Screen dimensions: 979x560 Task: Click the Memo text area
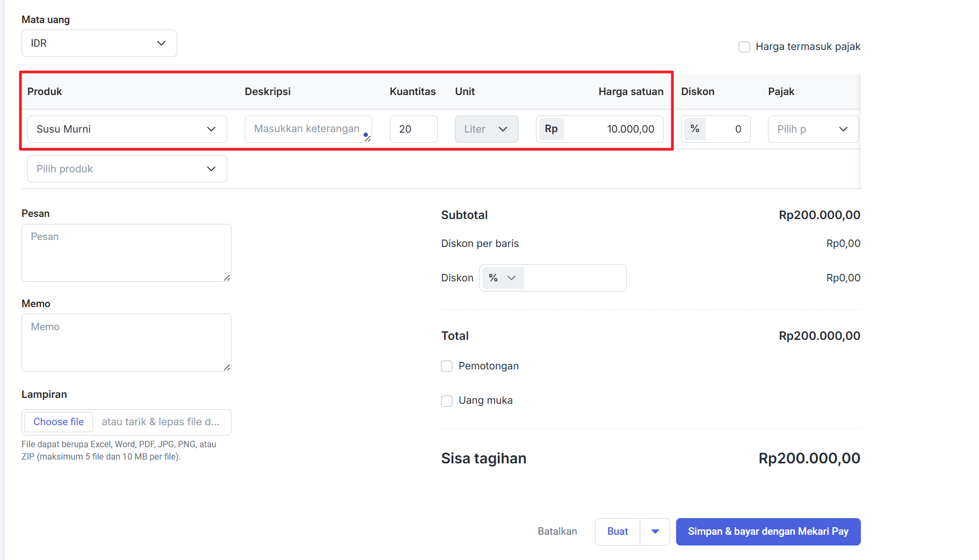(126, 342)
